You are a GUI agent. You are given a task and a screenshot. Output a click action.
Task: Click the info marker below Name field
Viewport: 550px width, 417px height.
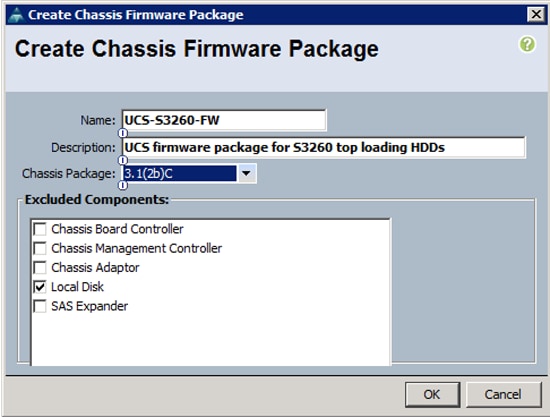tap(123, 133)
